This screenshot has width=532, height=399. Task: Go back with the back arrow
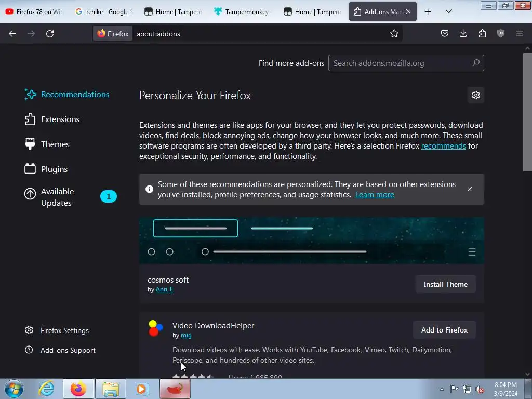[x=12, y=34]
